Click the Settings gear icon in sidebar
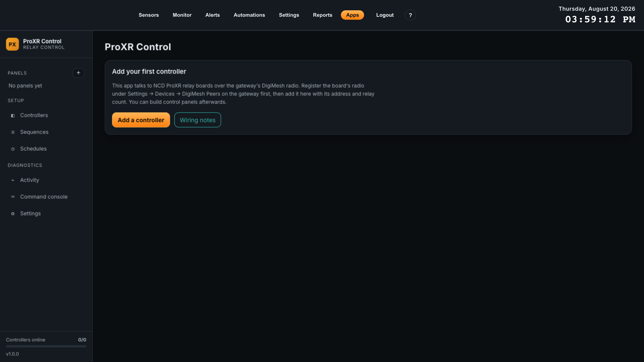This screenshot has height=362, width=644. (13, 214)
